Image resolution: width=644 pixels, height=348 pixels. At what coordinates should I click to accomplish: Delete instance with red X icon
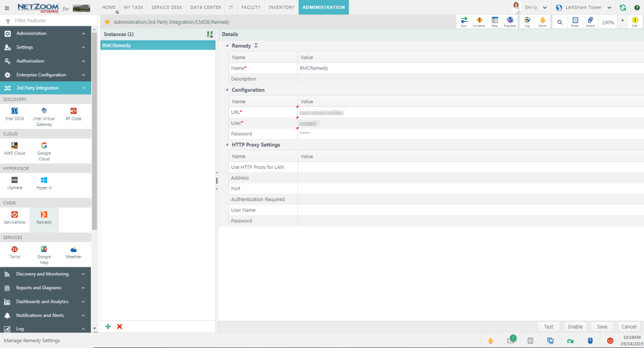120,327
